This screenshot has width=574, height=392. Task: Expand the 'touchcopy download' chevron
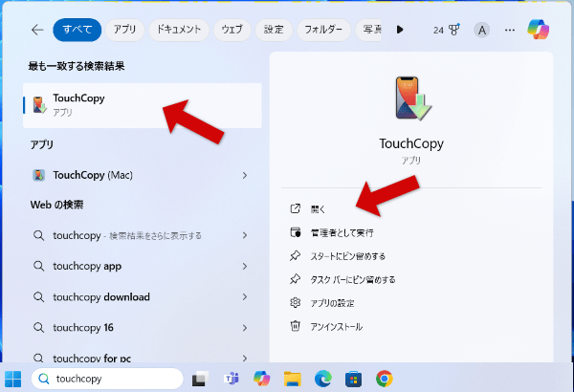(245, 296)
